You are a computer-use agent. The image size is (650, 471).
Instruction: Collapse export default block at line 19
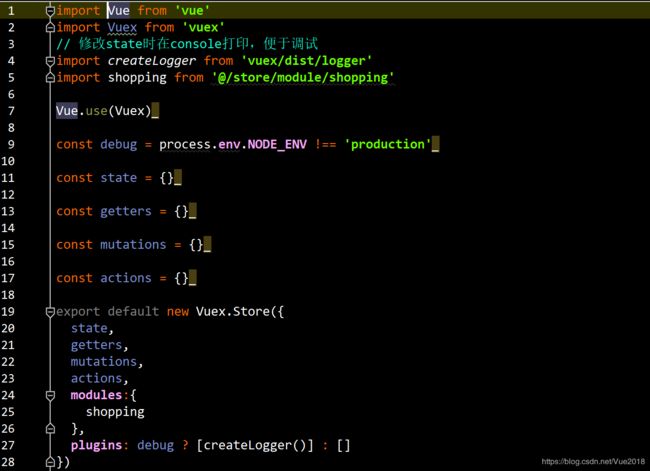[x=50, y=312]
